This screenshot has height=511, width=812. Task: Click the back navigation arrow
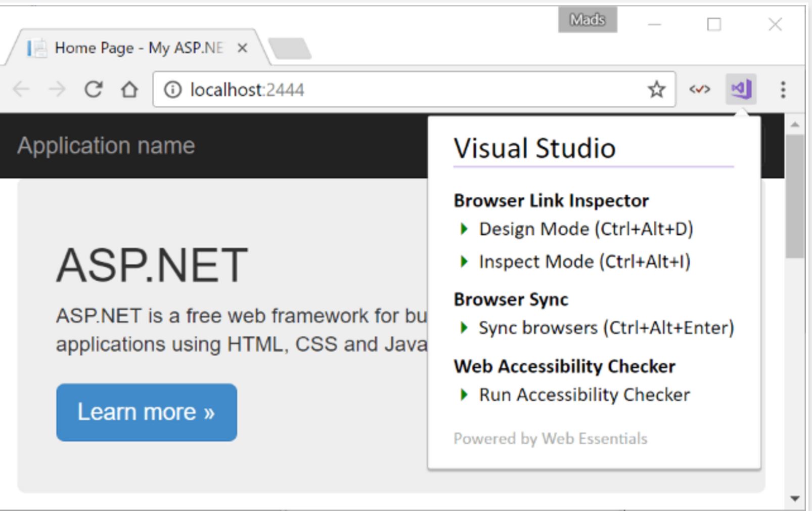click(x=21, y=90)
